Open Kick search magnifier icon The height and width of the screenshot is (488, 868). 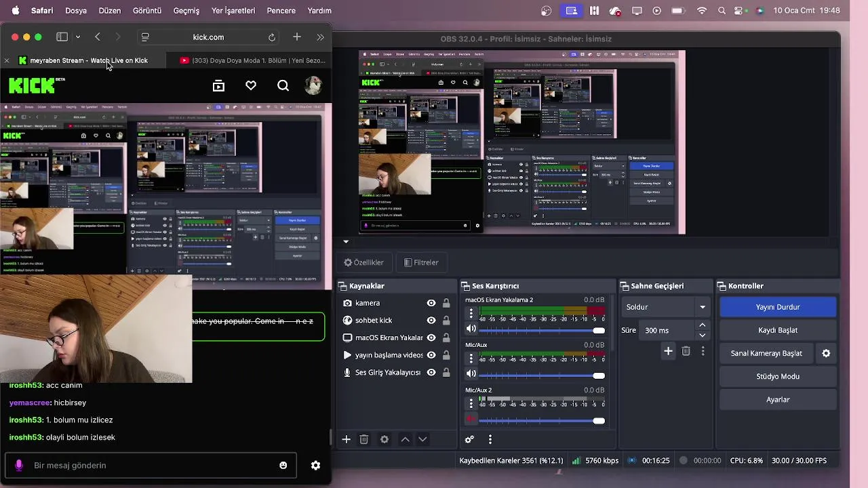283,85
